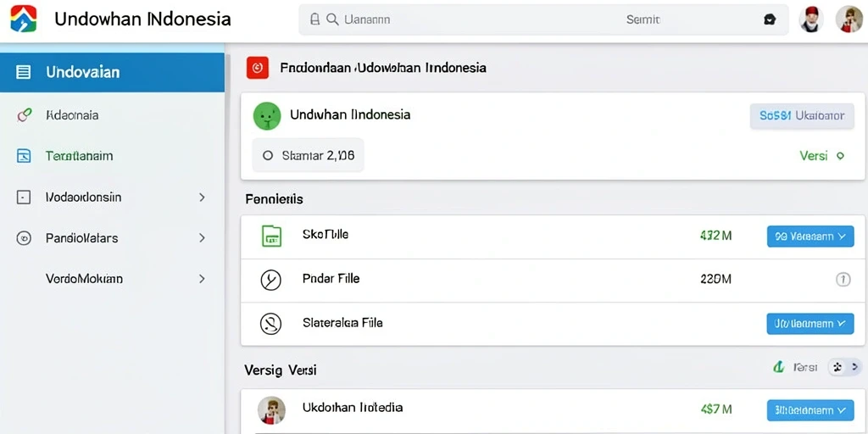The width and height of the screenshot is (868, 434).
Task: Expand the Vodaoidonsiin chevron
Action: pos(202,197)
